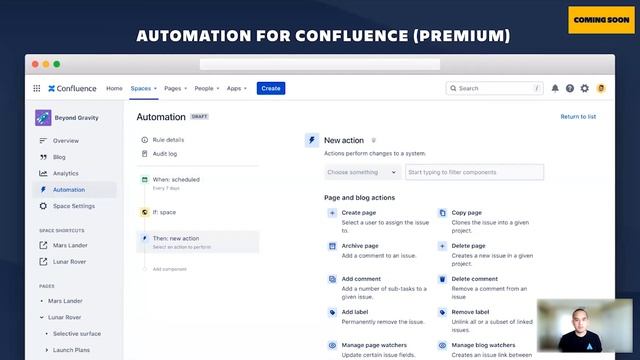Open the notifications bell

[555, 88]
